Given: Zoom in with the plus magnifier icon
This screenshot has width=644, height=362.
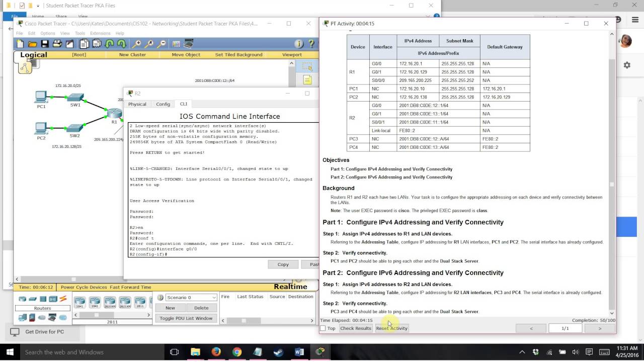Looking at the screenshot, I should pos(136,44).
